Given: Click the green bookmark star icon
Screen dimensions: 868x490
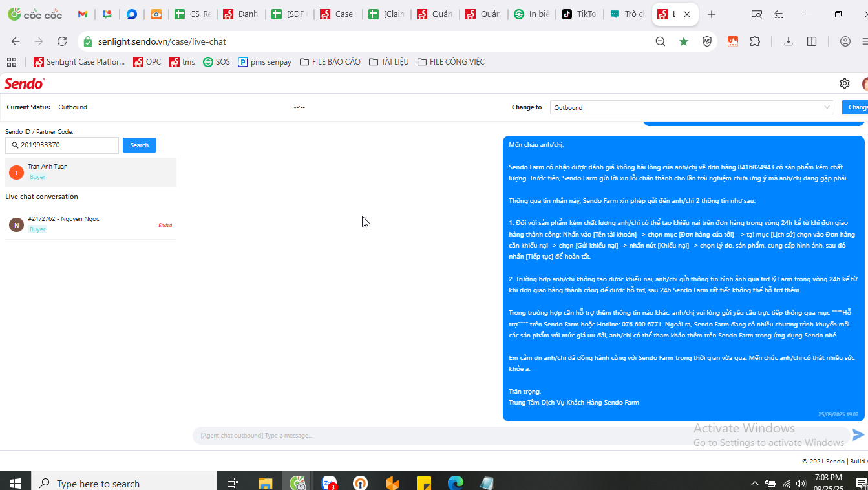Looking at the screenshot, I should (684, 41).
